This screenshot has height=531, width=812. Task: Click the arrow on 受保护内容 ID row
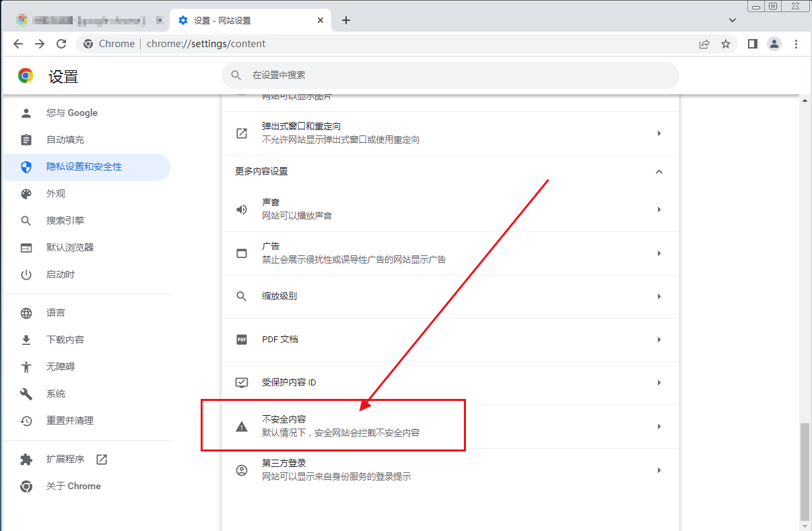[x=659, y=383]
